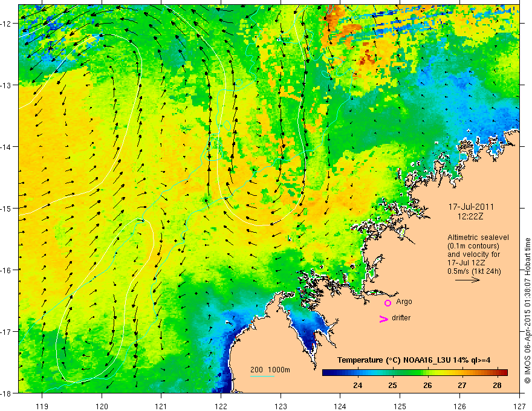532x411 pixels.
Task: Click the 'Argo' legend label
Action: [404, 302]
